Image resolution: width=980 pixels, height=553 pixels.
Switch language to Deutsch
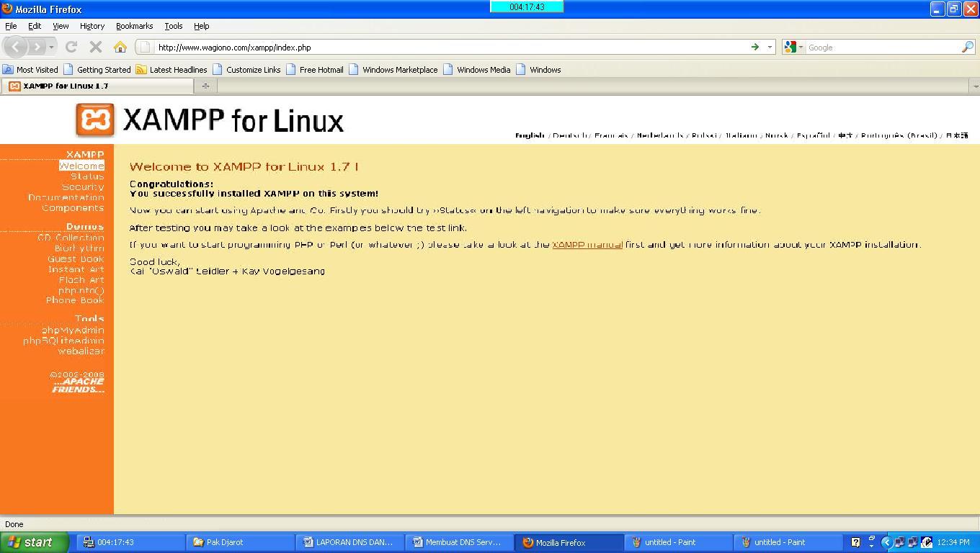tap(570, 135)
